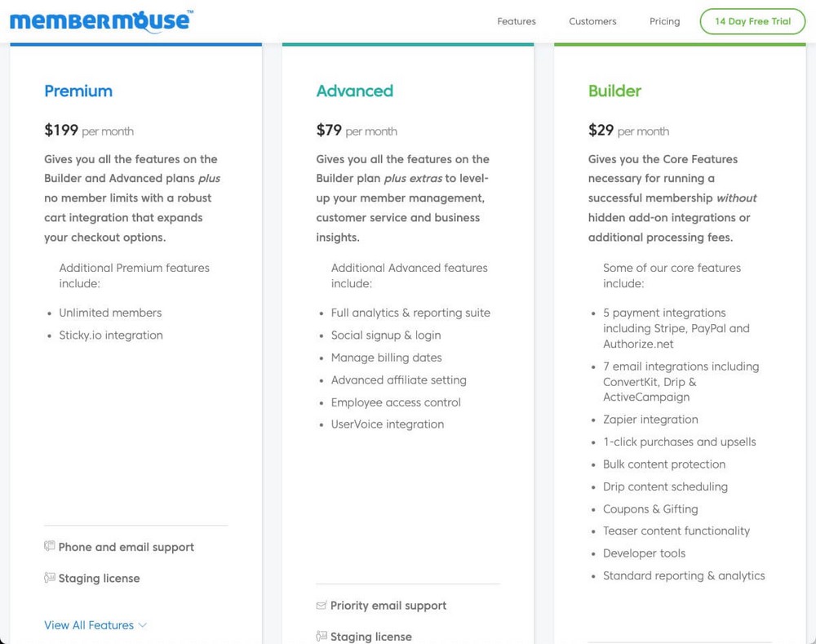Click the View All Features link

tap(89, 624)
